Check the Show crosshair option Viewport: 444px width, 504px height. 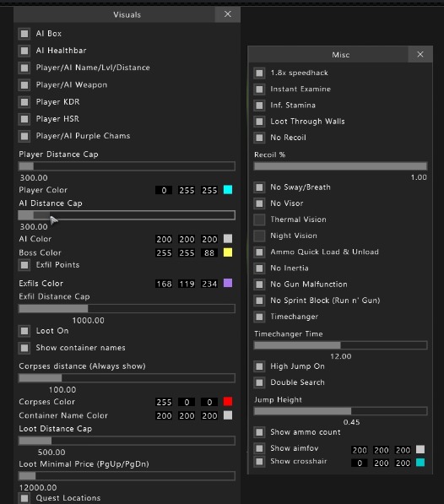coord(259,462)
